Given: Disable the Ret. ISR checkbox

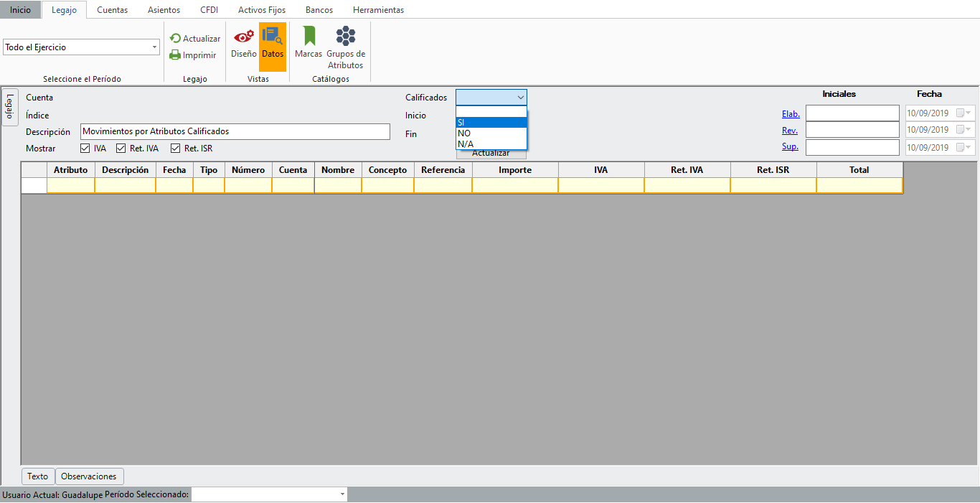Looking at the screenshot, I should coord(175,149).
